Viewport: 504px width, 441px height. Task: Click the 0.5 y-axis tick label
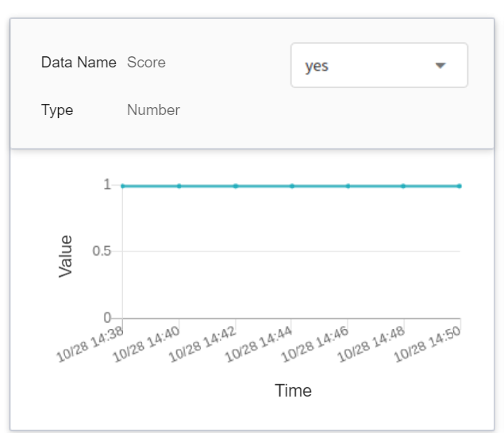point(102,251)
